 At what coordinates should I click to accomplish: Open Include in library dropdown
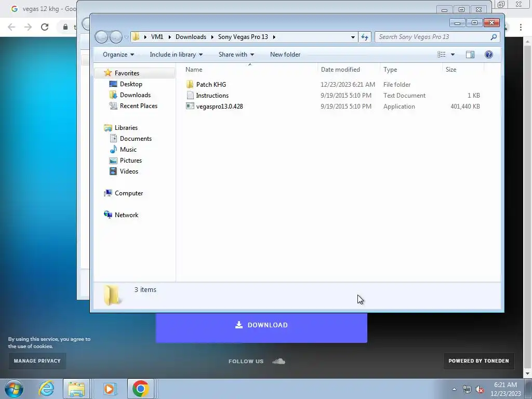tap(176, 55)
